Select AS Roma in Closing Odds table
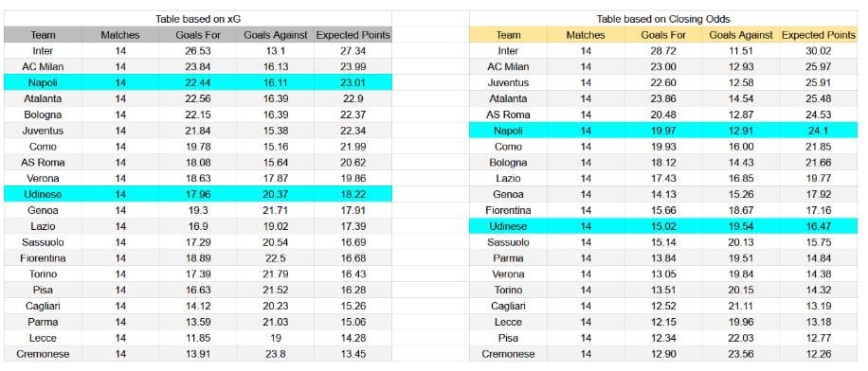Viewport: 868px width, 371px height. 508,115
